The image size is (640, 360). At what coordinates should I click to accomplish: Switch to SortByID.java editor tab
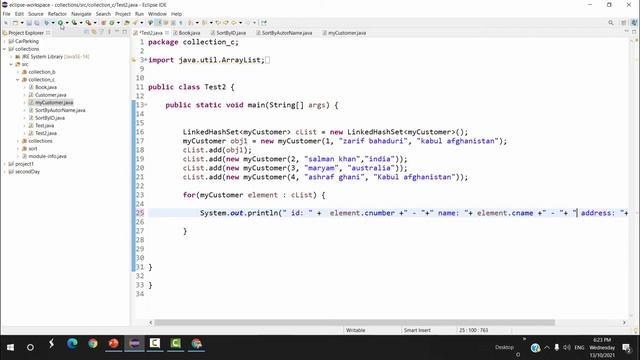[228, 33]
